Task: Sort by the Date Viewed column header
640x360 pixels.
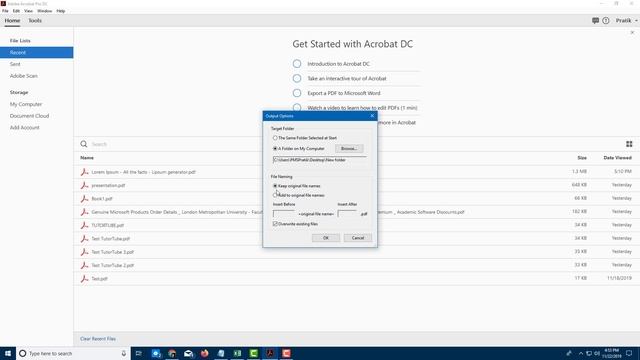Action: click(x=618, y=158)
